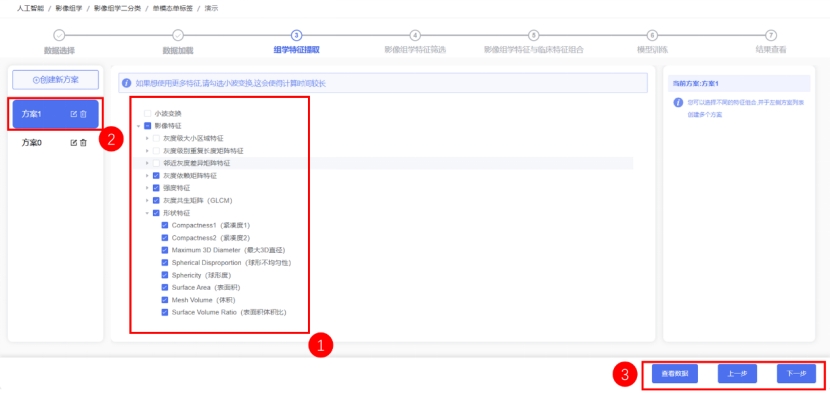Open 影像组学二分类 breadcrumb link

pyautogui.click(x=118, y=8)
